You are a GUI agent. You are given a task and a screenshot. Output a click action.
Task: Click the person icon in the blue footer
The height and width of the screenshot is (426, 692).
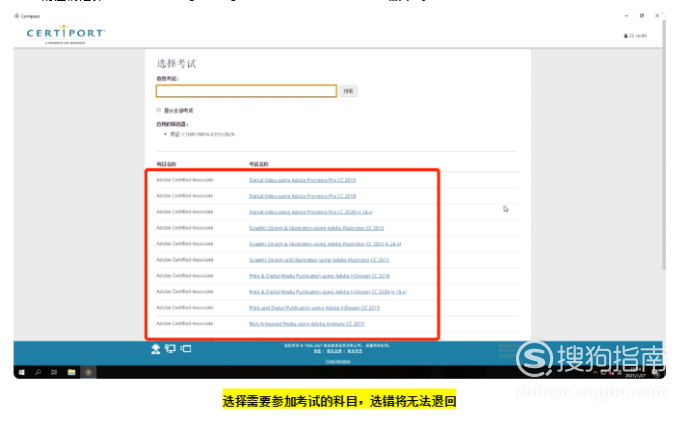click(x=155, y=349)
